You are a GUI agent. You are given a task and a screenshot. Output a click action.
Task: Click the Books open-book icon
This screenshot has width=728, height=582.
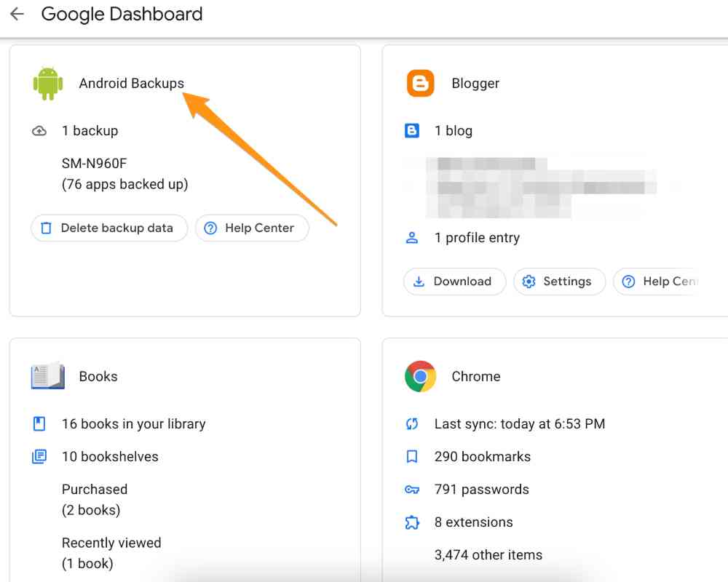tap(48, 375)
